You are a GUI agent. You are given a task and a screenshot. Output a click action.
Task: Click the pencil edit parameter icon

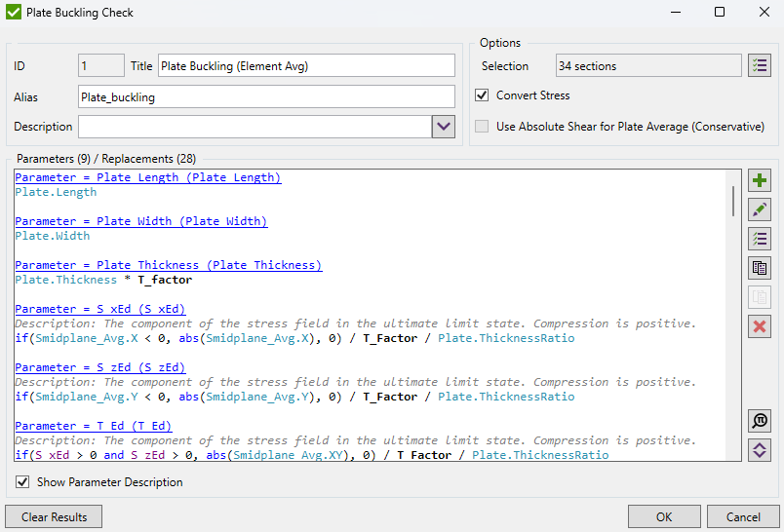click(x=760, y=209)
